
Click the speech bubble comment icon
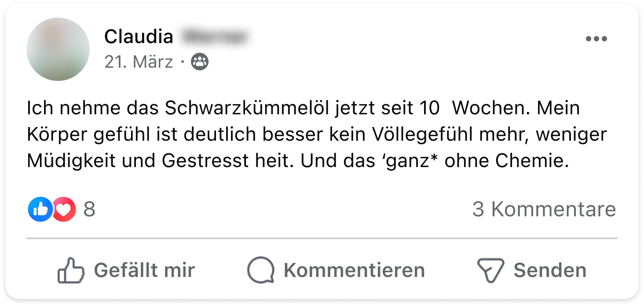coord(260,270)
